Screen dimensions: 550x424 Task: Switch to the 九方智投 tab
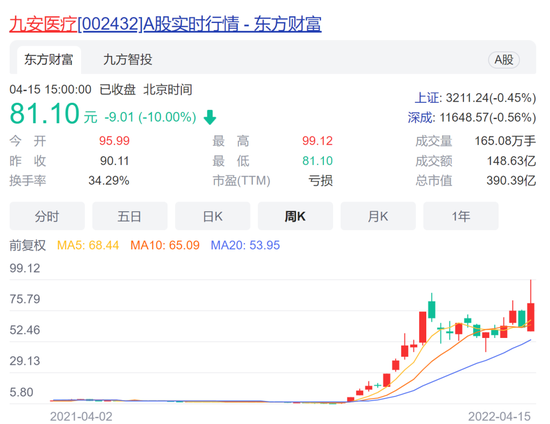click(128, 60)
